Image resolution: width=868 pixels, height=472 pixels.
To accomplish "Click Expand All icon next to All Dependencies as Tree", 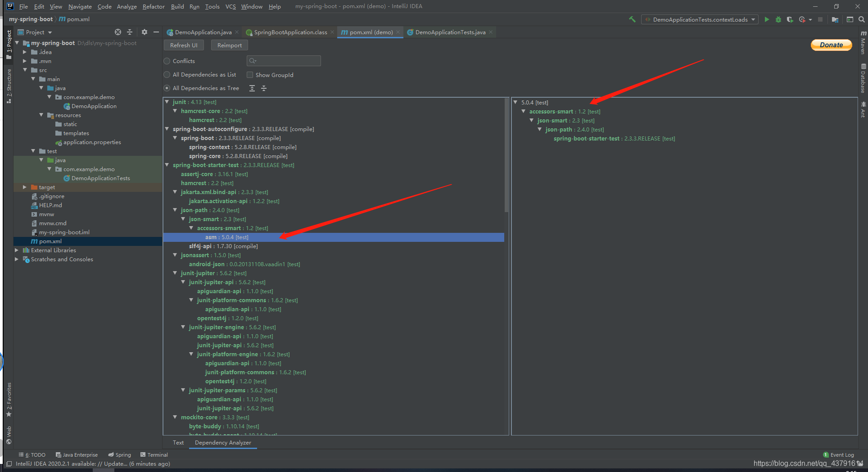I will (x=252, y=88).
